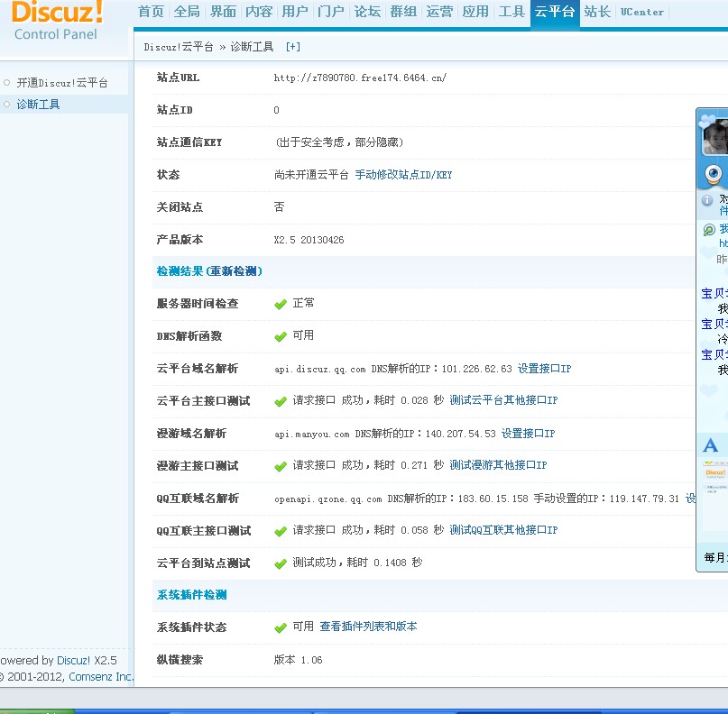Click the green checkmark beside 服务器时间检查
The height and width of the screenshot is (714, 728).
[281, 304]
